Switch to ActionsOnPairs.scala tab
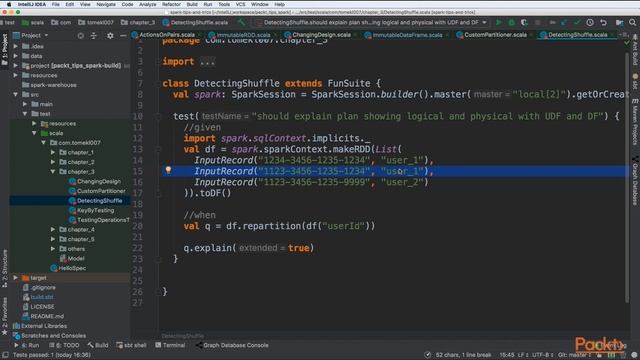The height and width of the screenshot is (360, 640). [167, 35]
